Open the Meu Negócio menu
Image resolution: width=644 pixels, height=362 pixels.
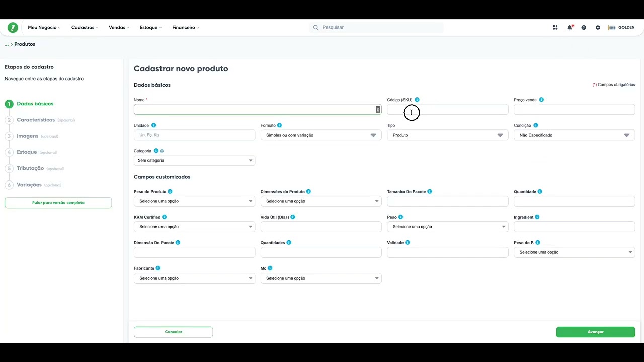point(44,28)
